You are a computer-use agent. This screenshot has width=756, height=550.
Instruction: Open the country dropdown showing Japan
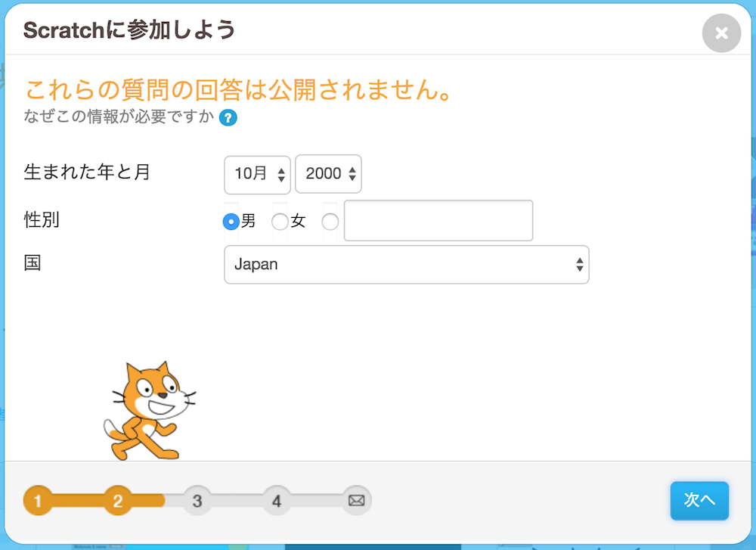(406, 265)
